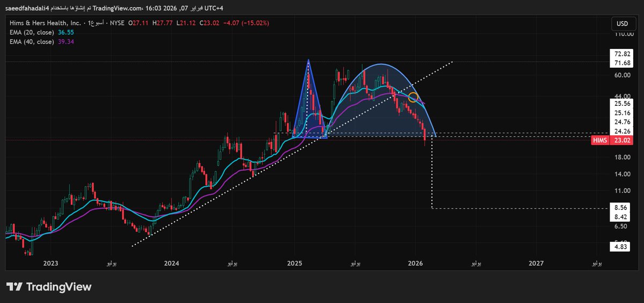The image size is (644, 303).
Task: Select the orange circle marker on chart
Action: (413, 97)
